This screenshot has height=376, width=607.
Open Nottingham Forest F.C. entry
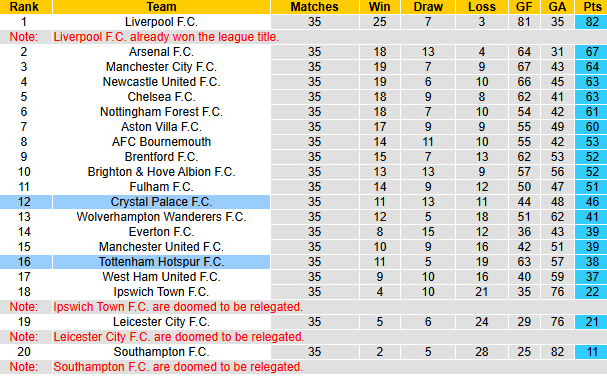coord(161,112)
